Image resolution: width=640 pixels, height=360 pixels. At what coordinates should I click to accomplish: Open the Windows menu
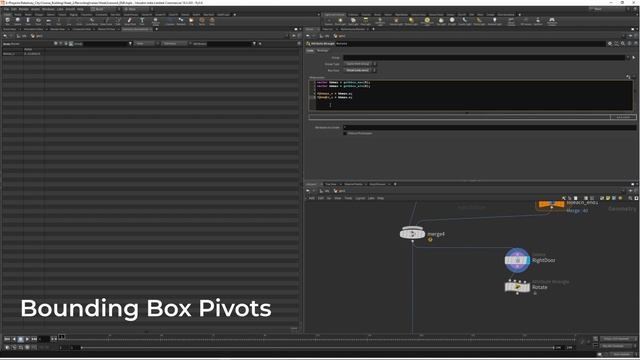click(48, 9)
